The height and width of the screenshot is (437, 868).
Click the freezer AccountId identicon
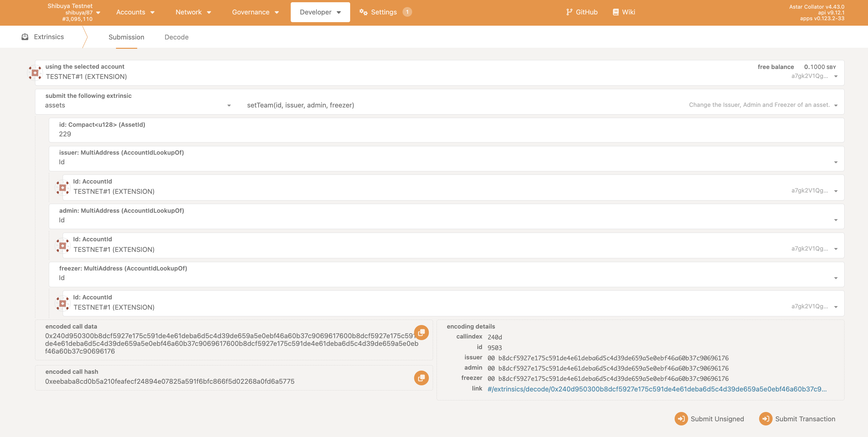coord(63,303)
